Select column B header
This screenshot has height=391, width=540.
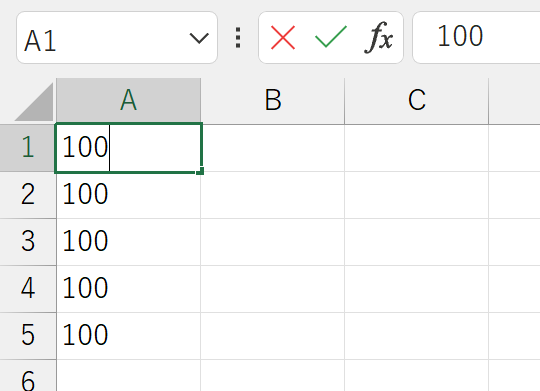(273, 100)
